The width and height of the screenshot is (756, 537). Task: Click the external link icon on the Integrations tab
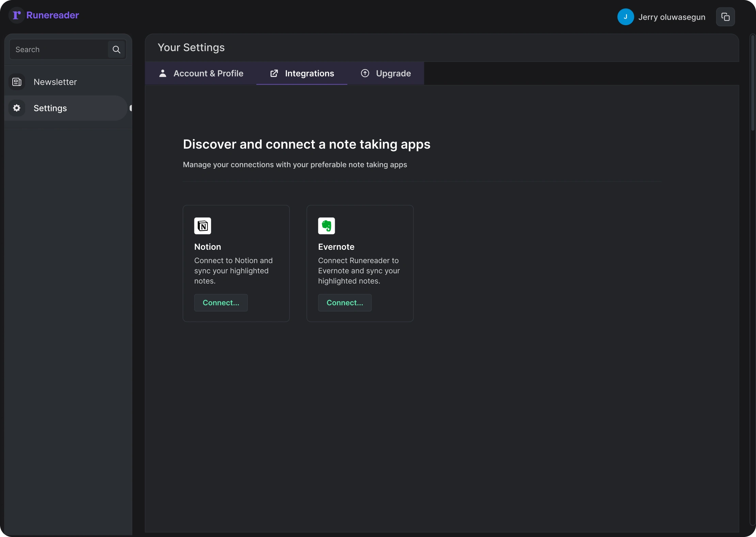tap(274, 74)
